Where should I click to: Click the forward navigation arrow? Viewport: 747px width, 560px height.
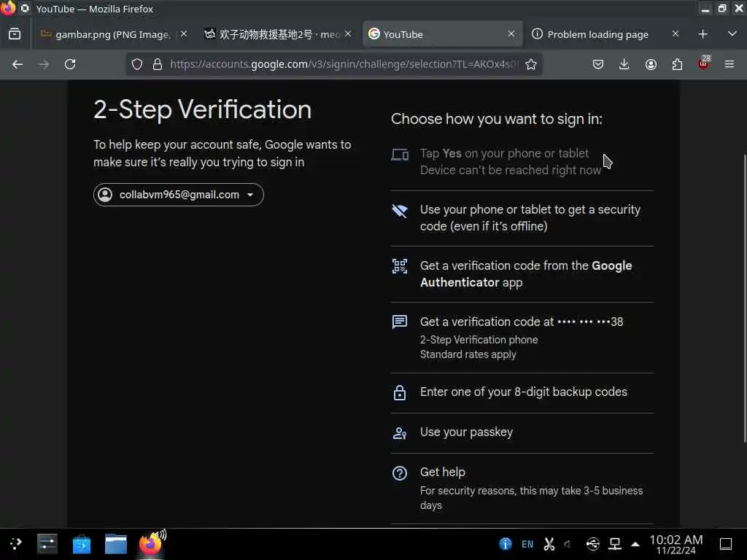pos(44,64)
